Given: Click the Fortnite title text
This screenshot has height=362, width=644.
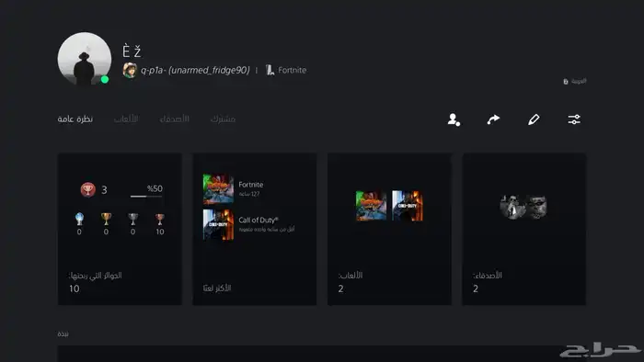Looking at the screenshot, I should point(250,185).
